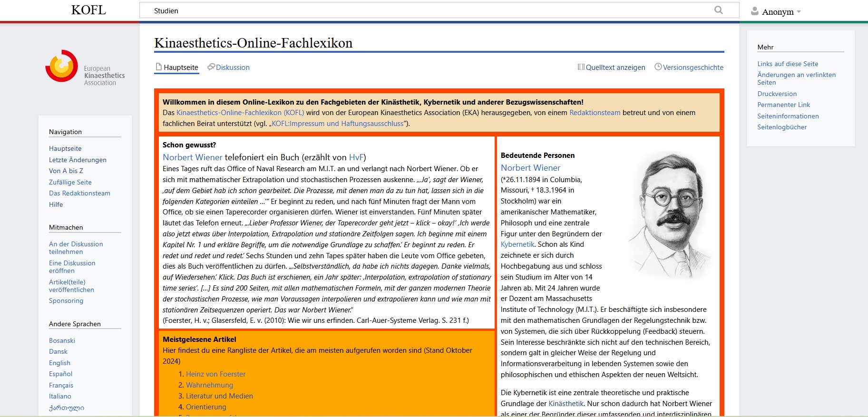Click Norbert Wiener link in Schon gewusst
Viewport: 868px width, 417px height.
coord(193,157)
